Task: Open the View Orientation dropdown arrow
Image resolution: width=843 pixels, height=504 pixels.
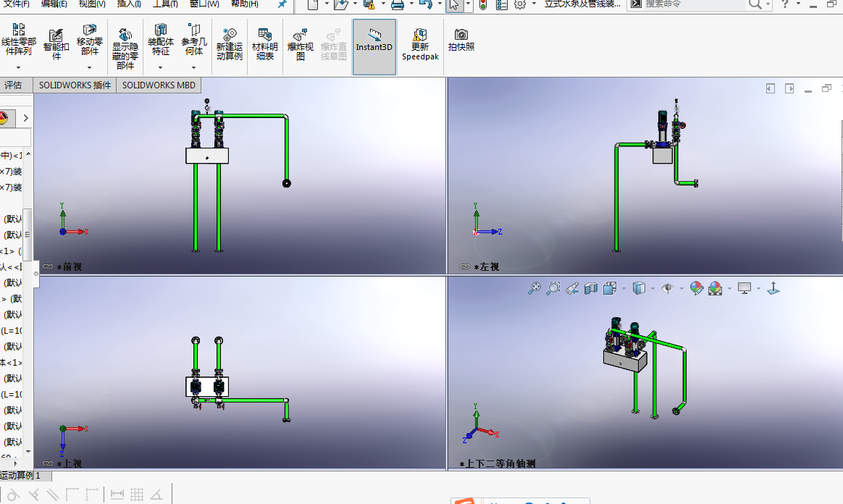Action: click(624, 288)
